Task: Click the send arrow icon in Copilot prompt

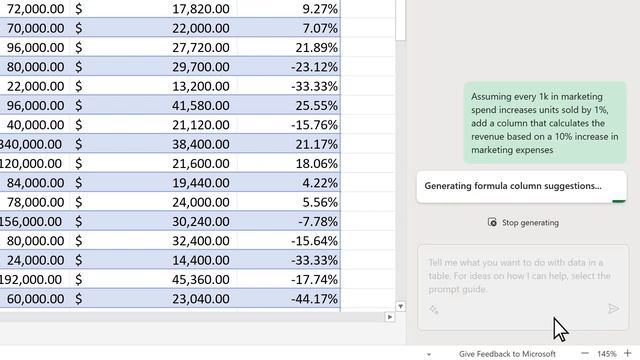Action: point(613,309)
